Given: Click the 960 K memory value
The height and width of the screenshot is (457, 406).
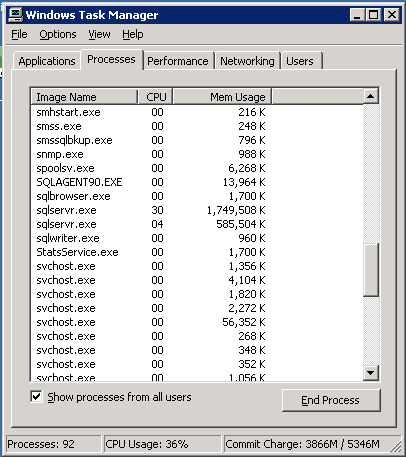Looking at the screenshot, I should point(252,238).
